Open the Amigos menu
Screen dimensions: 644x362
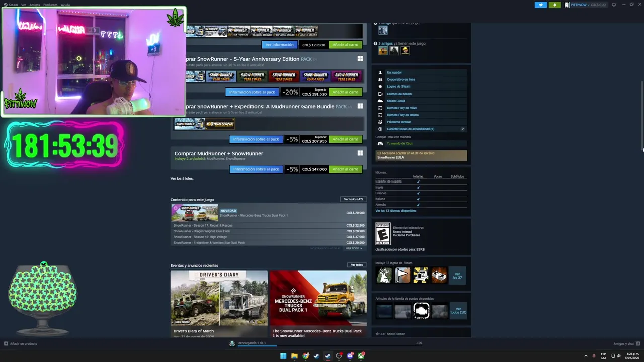click(x=35, y=5)
